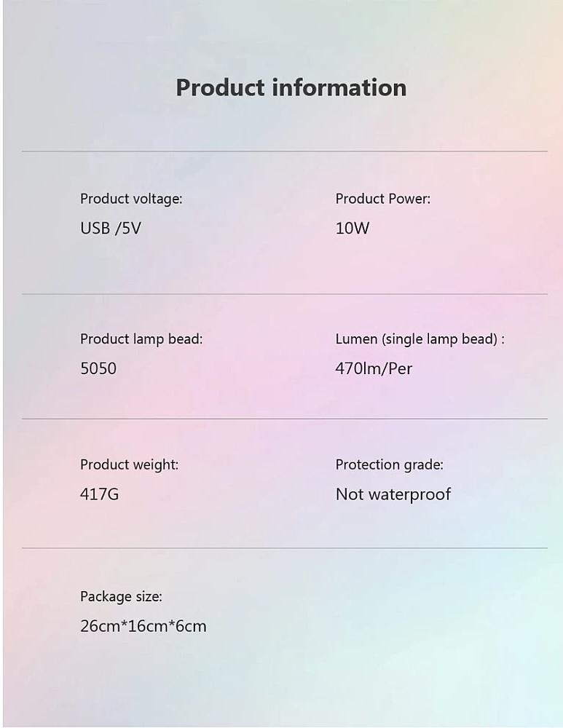563x728 pixels.
Task: Select the "5050" lamp bead value
Action: pos(98,368)
